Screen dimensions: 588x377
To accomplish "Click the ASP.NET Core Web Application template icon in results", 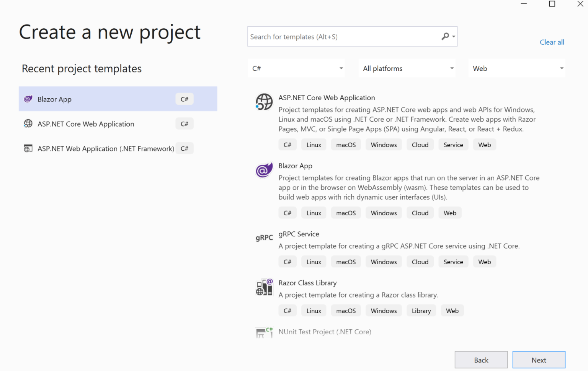I will [264, 102].
